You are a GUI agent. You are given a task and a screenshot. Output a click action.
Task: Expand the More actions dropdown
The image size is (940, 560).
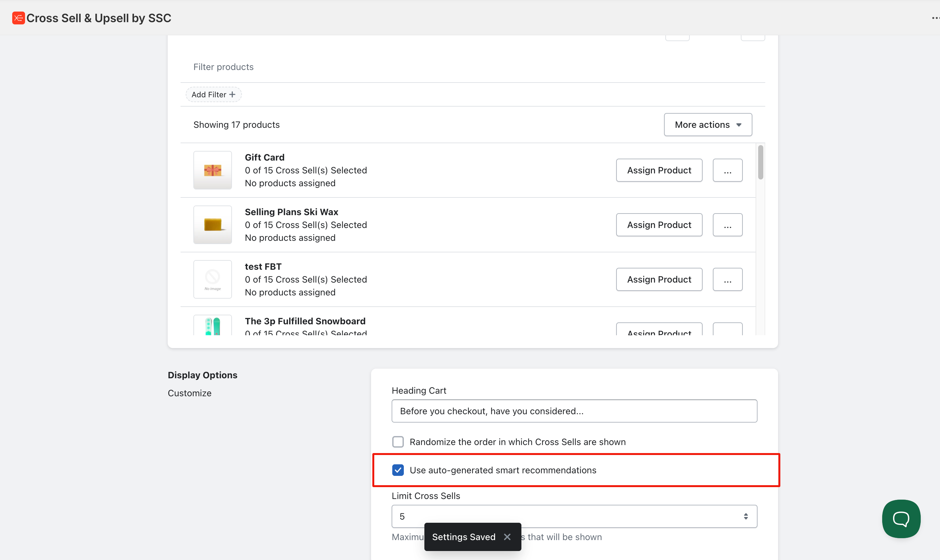[707, 125]
